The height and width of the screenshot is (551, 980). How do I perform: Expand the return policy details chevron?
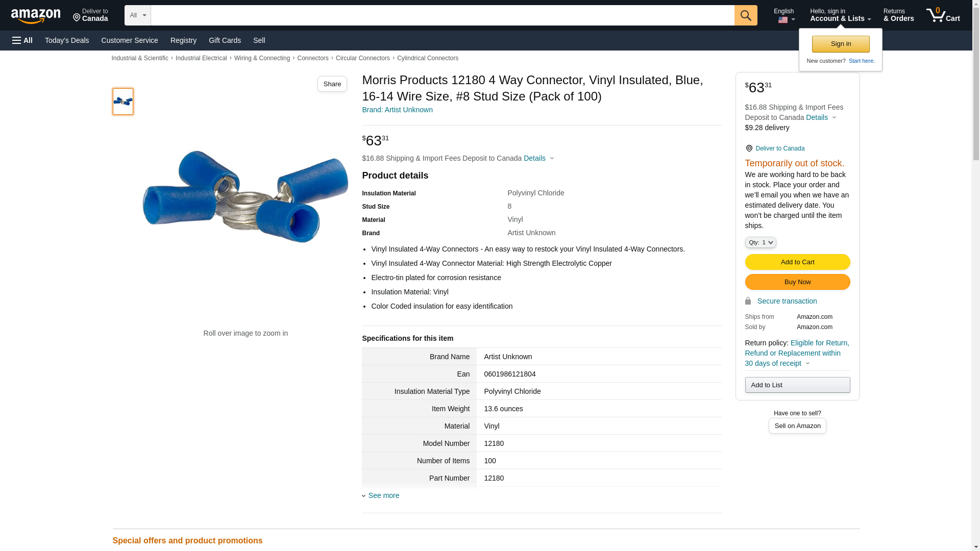[807, 363]
